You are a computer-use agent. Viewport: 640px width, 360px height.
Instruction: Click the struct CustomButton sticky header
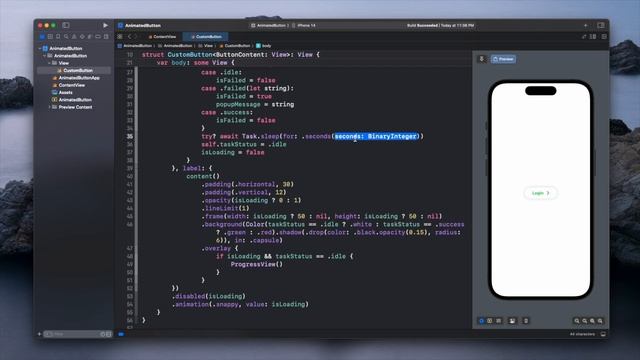231,54
